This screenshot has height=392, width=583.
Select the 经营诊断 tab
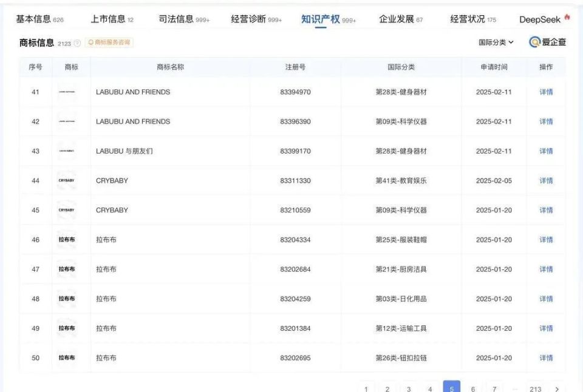coord(256,19)
